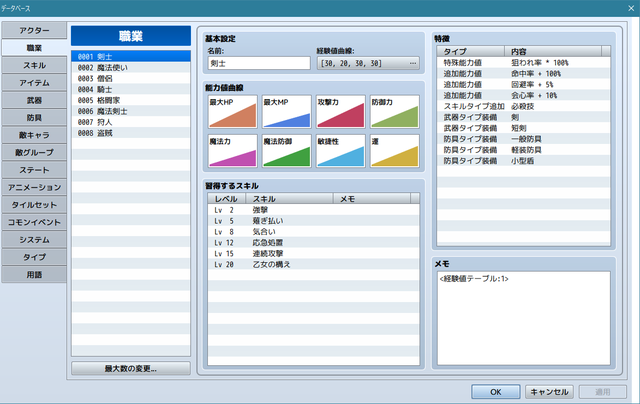Select class 0005 格闘家
Image resolution: width=640 pixels, height=404 pixels.
[131, 100]
